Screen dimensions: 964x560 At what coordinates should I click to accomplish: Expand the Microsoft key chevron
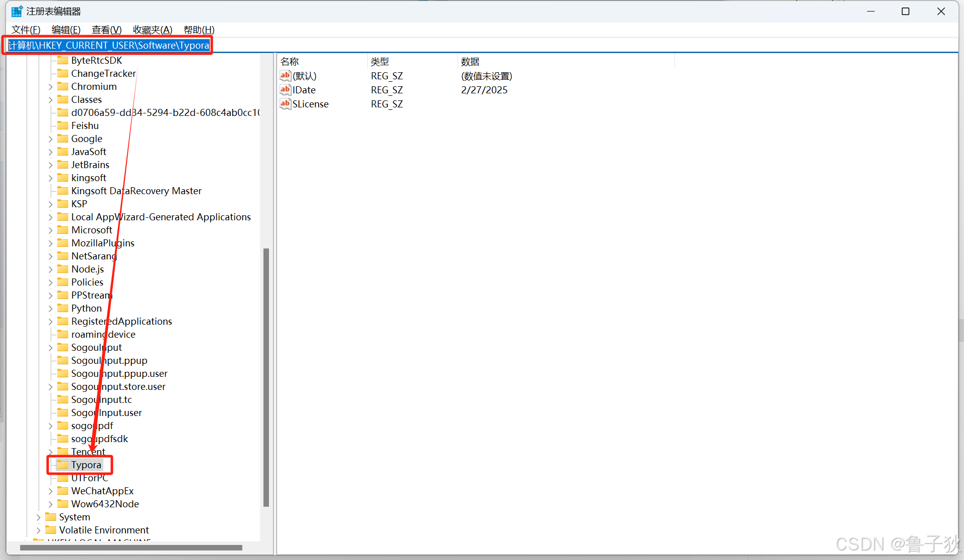point(50,230)
